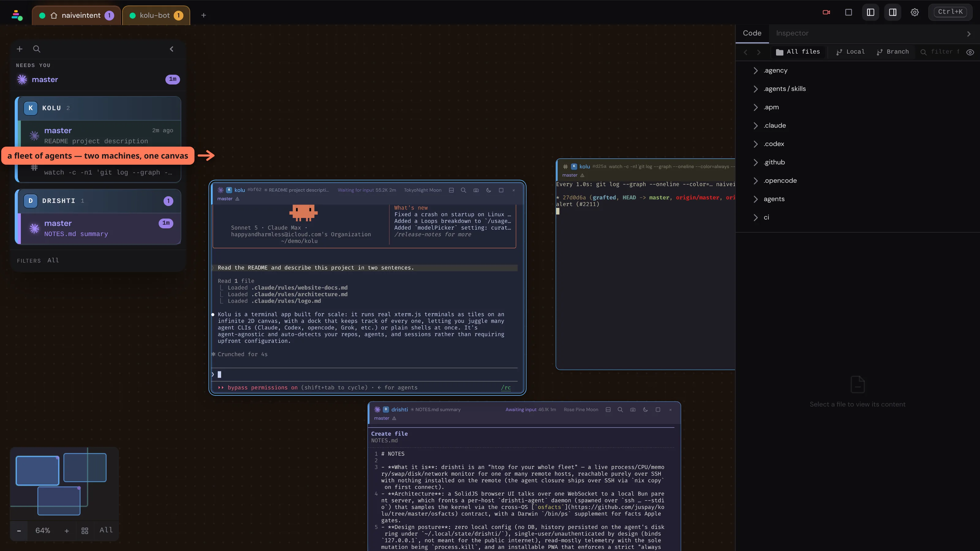The width and height of the screenshot is (980, 551).
Task: Reset zoom via 64% label
Action: click(x=43, y=530)
